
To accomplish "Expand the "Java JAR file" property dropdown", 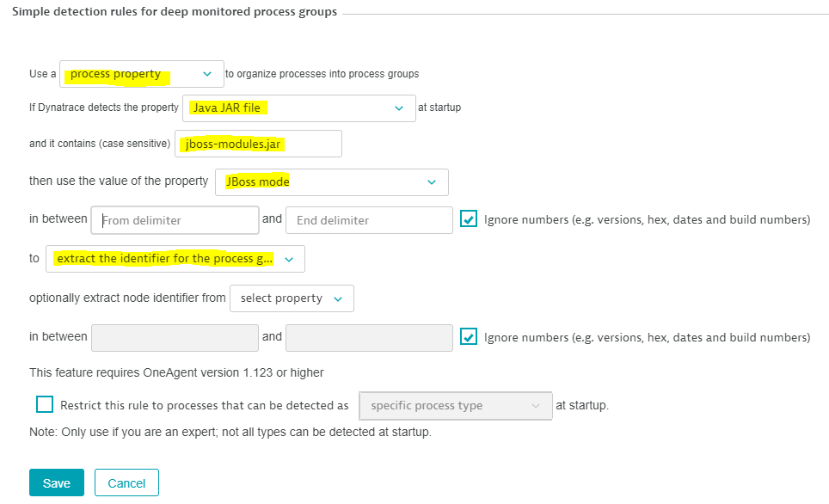I will 298,108.
